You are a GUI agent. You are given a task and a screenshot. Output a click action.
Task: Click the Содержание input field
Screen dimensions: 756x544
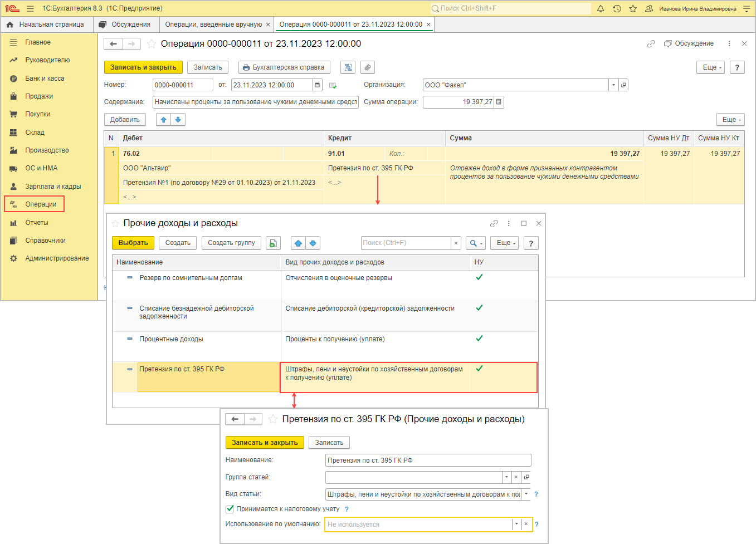click(256, 102)
